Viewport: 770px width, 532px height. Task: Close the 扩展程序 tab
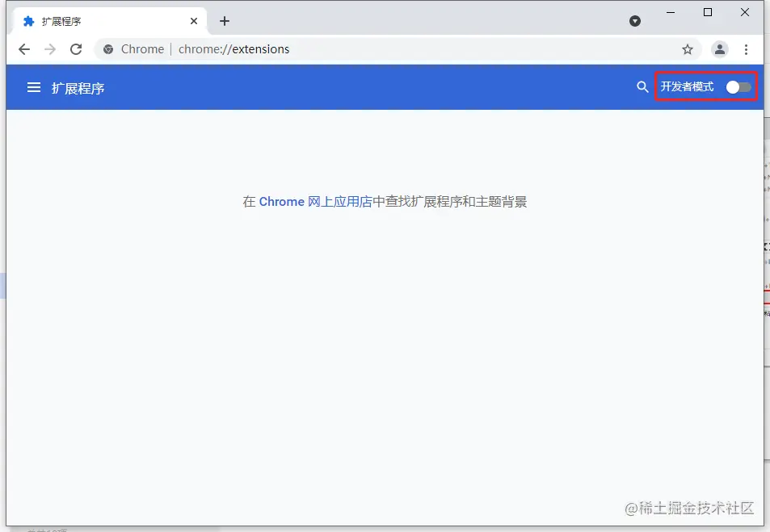pyautogui.click(x=194, y=21)
